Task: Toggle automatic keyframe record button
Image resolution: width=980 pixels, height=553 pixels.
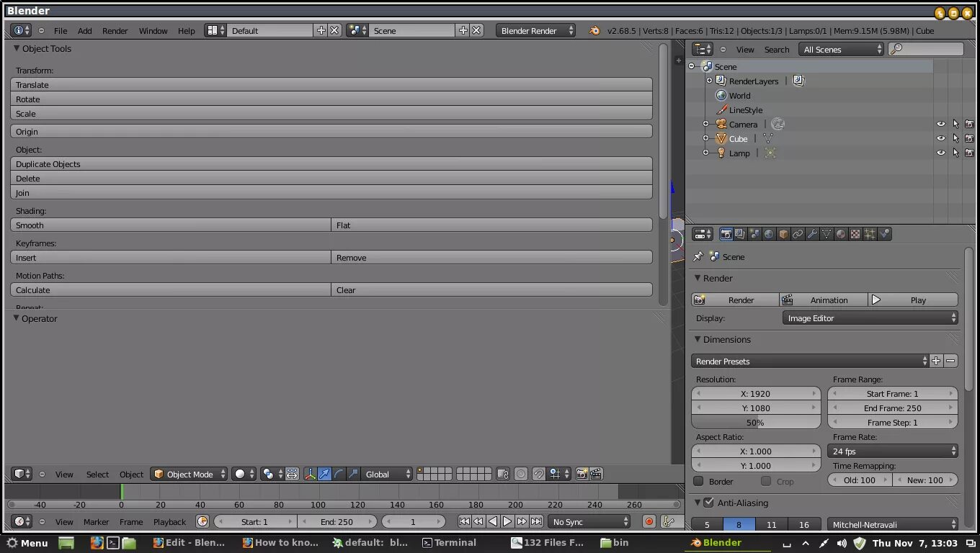Action: point(649,522)
